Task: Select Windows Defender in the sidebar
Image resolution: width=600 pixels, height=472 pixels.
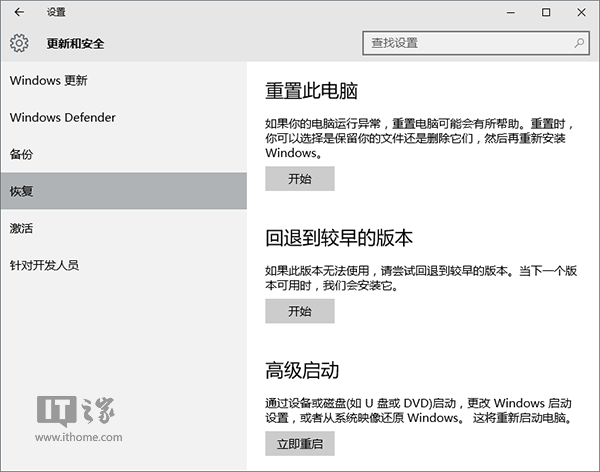Action: pyautogui.click(x=62, y=117)
